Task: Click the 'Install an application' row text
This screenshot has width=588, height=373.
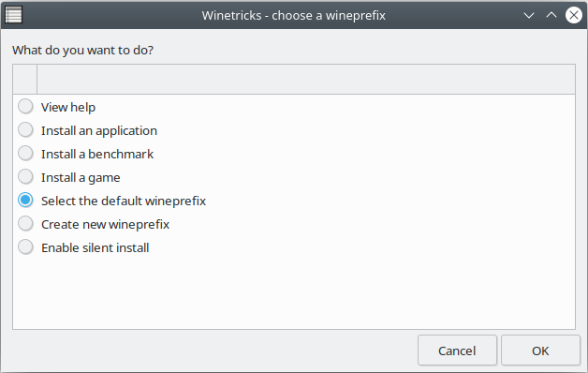Action: point(99,130)
